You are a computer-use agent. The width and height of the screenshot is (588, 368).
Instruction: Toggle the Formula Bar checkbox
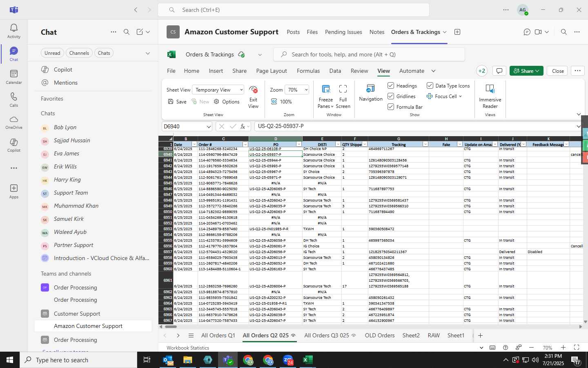pos(391,107)
